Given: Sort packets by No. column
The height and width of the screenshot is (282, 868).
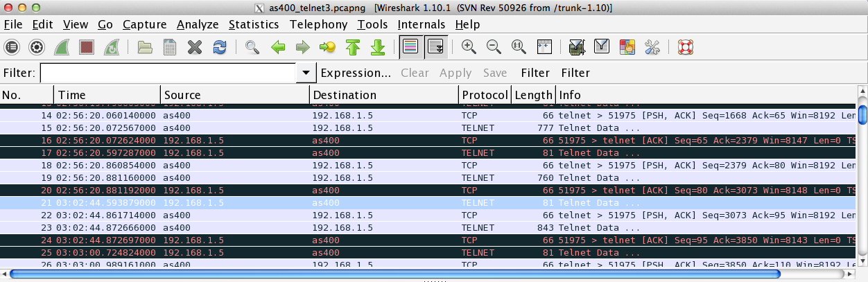Looking at the screenshot, I should [x=27, y=95].
